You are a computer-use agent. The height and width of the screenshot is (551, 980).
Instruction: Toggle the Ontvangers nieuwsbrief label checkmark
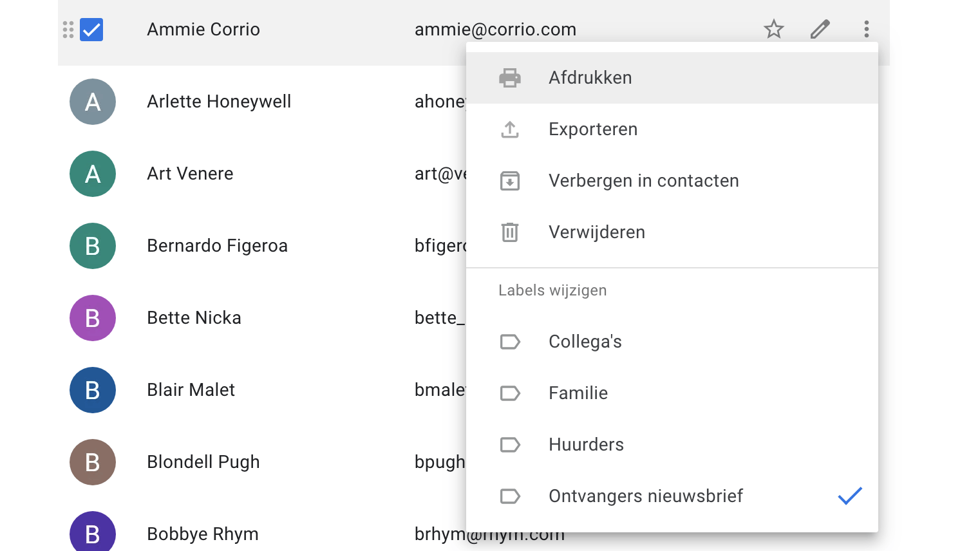(x=849, y=496)
